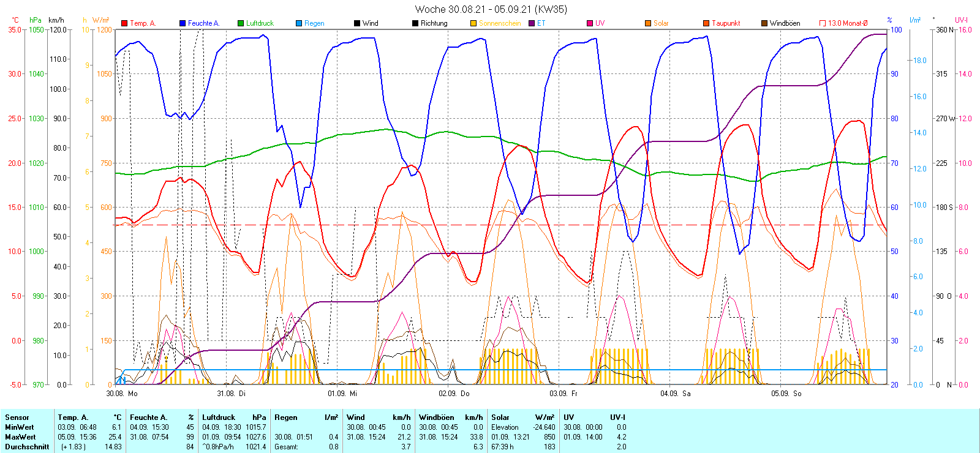Click the pressure minimum value 1015.7
The width and height of the screenshot is (980, 453).
[256, 427]
